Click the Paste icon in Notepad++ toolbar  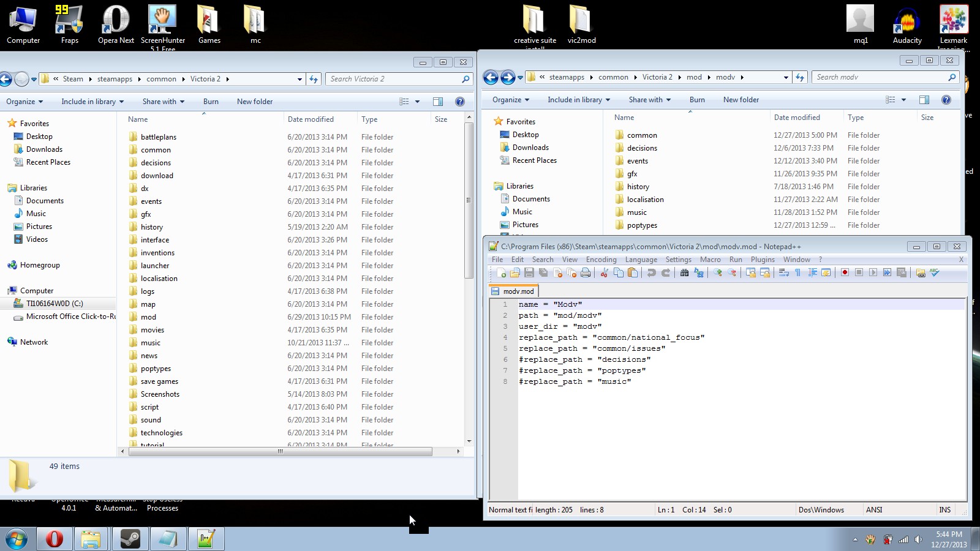(633, 273)
